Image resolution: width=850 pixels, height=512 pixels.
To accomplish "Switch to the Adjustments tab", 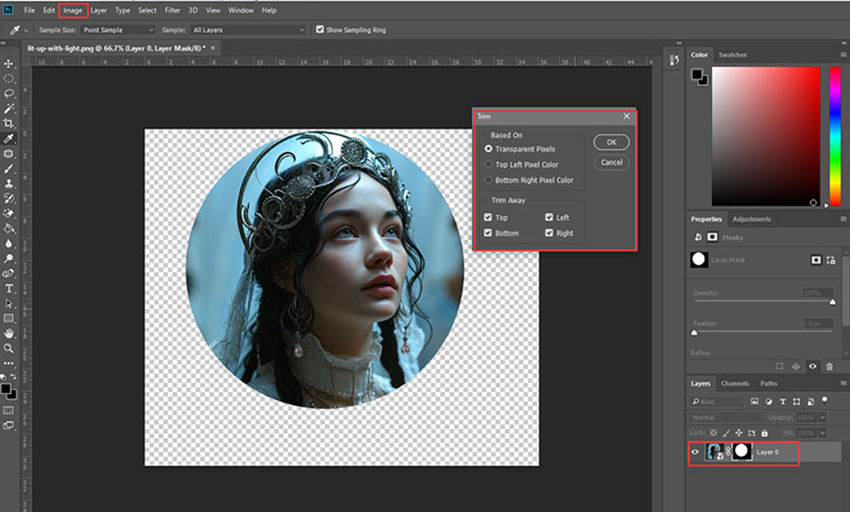I will click(x=751, y=219).
